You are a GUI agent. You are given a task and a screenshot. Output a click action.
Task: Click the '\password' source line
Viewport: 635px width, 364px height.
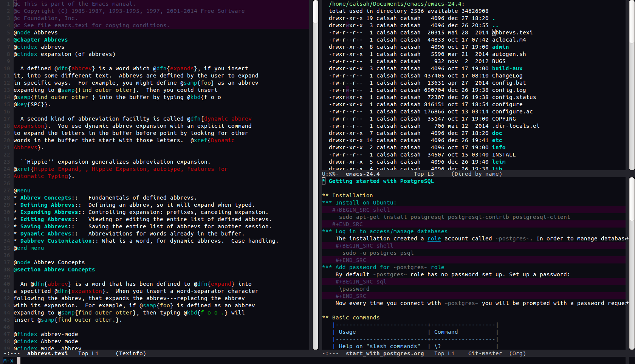[x=354, y=289]
